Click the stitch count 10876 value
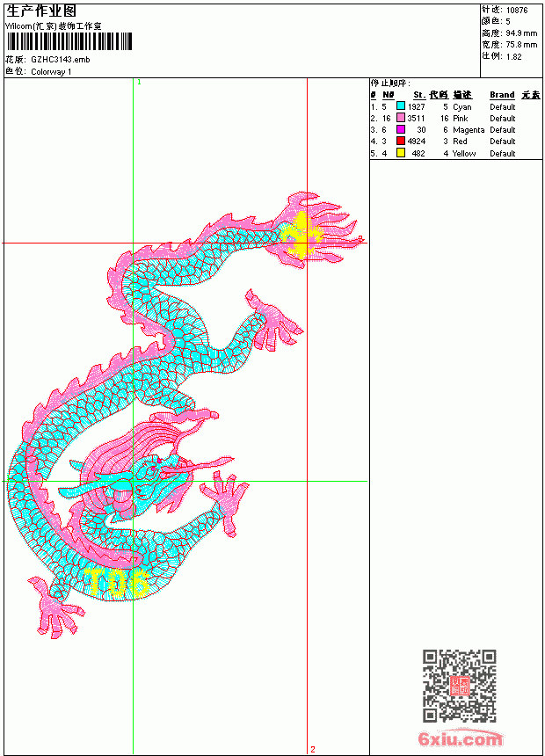This screenshot has height=756, width=545. [x=517, y=10]
